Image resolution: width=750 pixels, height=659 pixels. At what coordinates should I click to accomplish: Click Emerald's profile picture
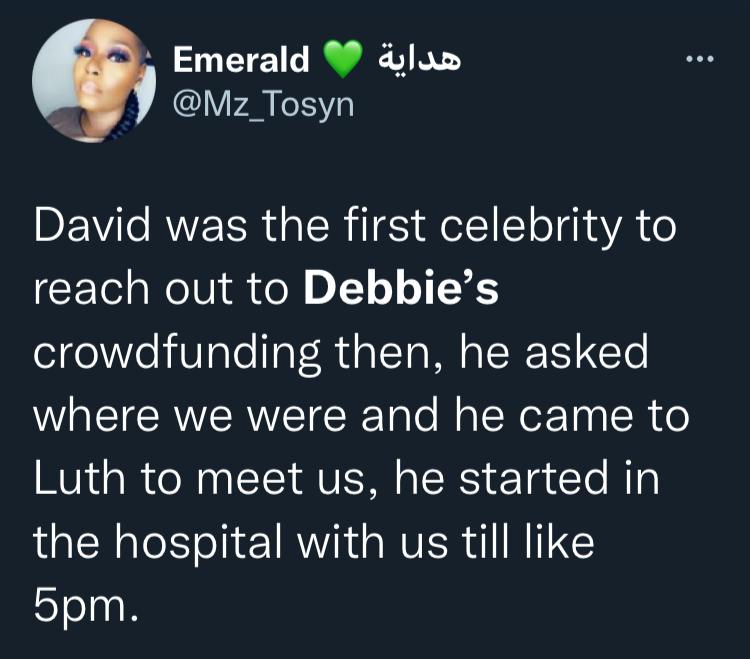coord(94,81)
